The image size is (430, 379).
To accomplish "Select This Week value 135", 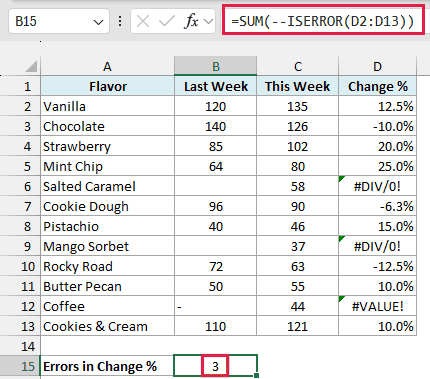I will click(298, 106).
